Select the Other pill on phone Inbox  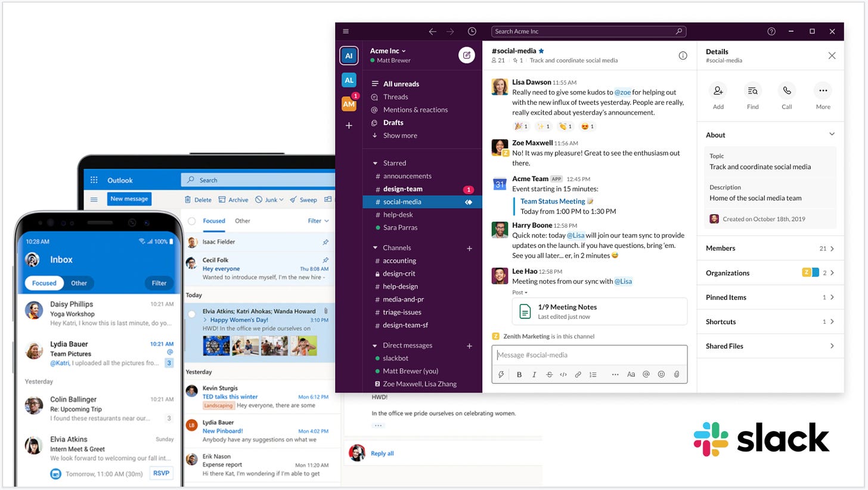[x=79, y=283]
